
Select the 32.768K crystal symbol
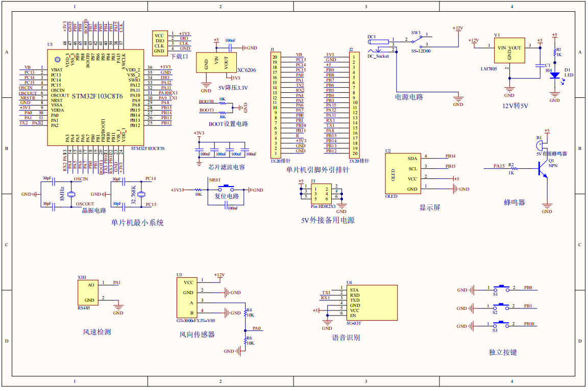click(141, 194)
